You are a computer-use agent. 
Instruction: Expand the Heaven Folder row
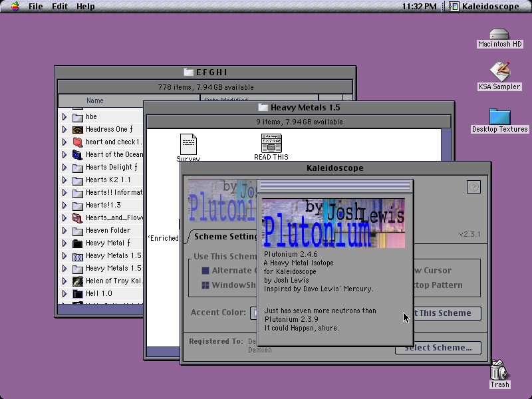tap(65, 231)
